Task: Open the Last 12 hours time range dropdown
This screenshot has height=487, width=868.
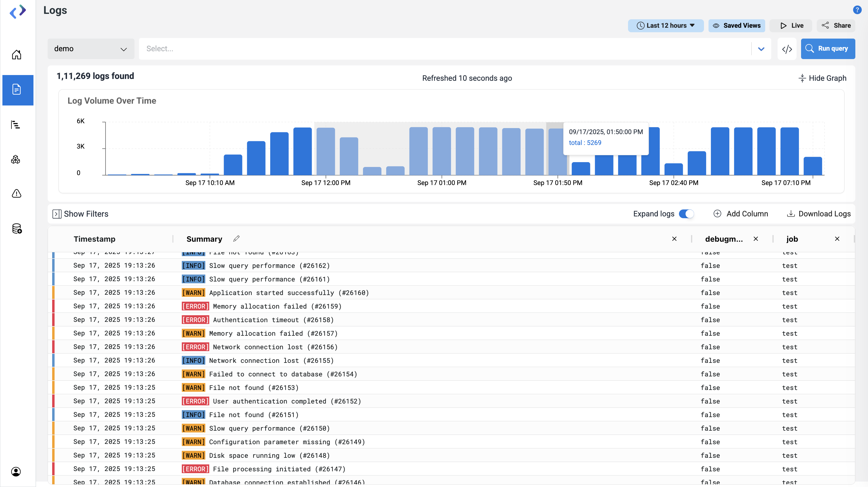Action: [x=665, y=26]
